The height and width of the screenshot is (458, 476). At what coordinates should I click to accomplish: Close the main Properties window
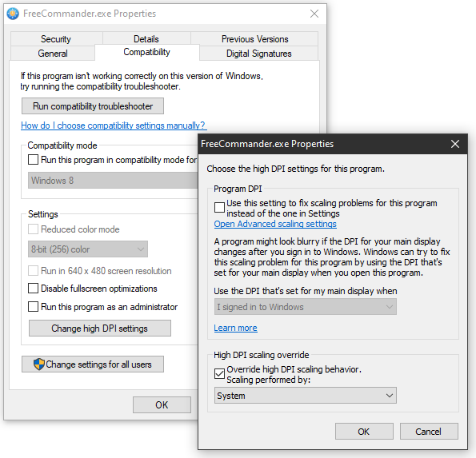314,14
